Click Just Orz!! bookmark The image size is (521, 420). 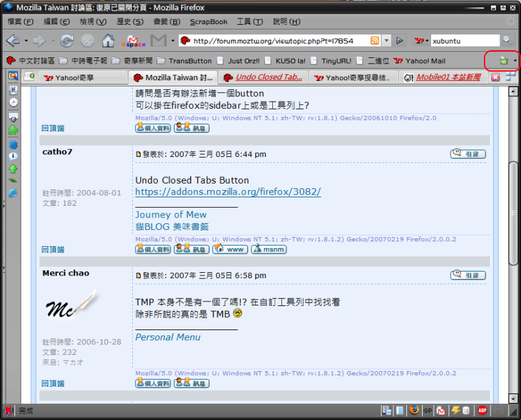point(238,61)
